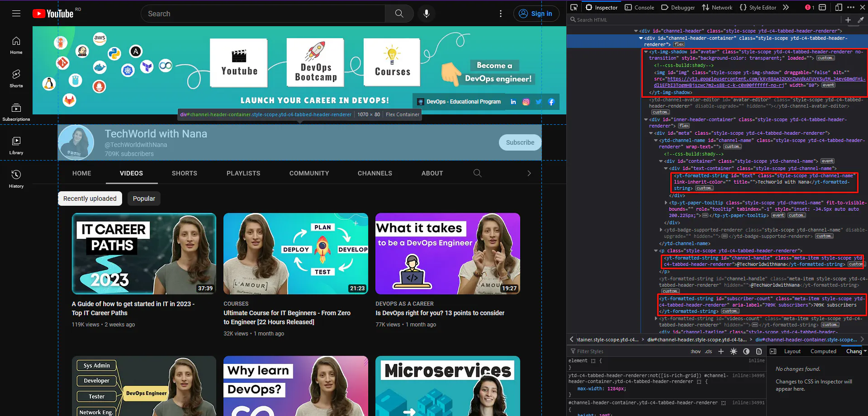868x416 pixels.
Task: Toggle dark color scheme simulation
Action: (746, 351)
